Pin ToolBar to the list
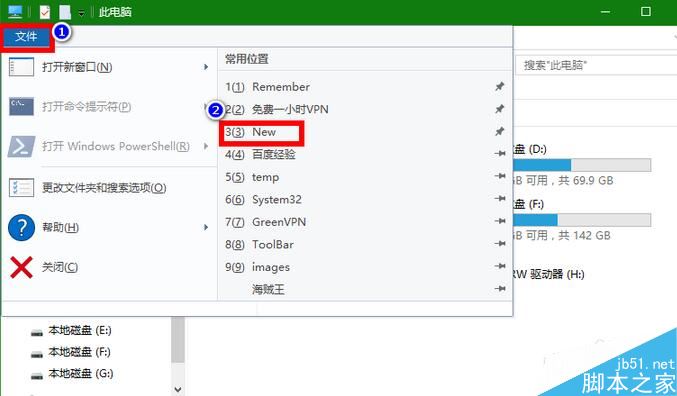This screenshot has height=396, width=677. (x=500, y=244)
